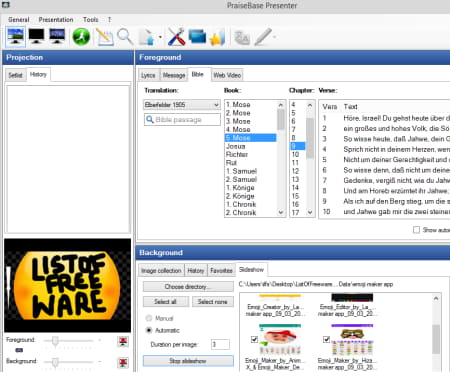Click the Chapter list scroll down arrow

click(x=310, y=212)
